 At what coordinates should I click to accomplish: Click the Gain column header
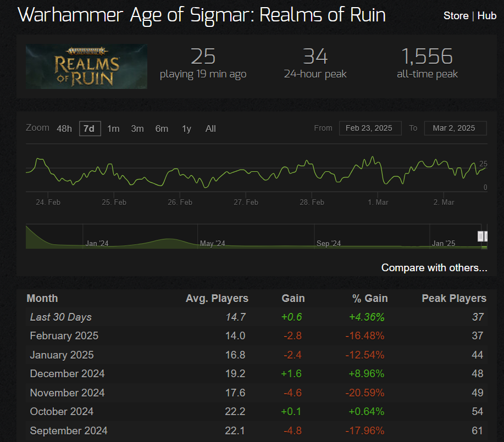[x=293, y=298]
